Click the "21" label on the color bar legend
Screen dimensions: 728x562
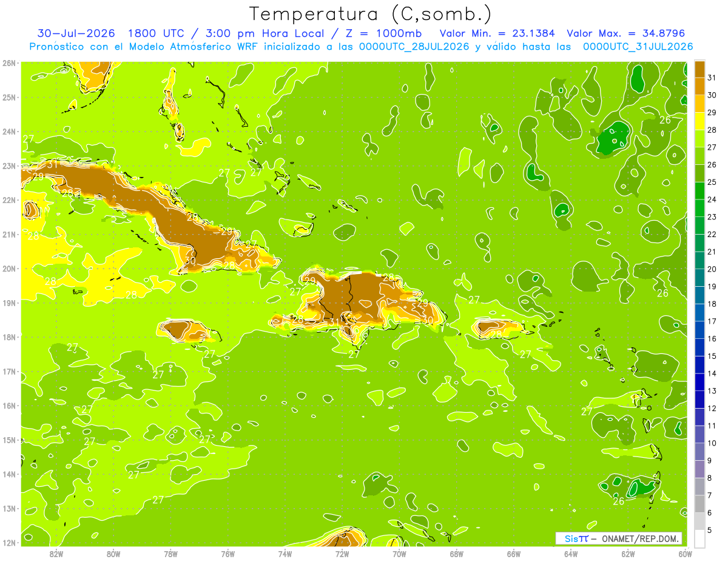coord(712,252)
